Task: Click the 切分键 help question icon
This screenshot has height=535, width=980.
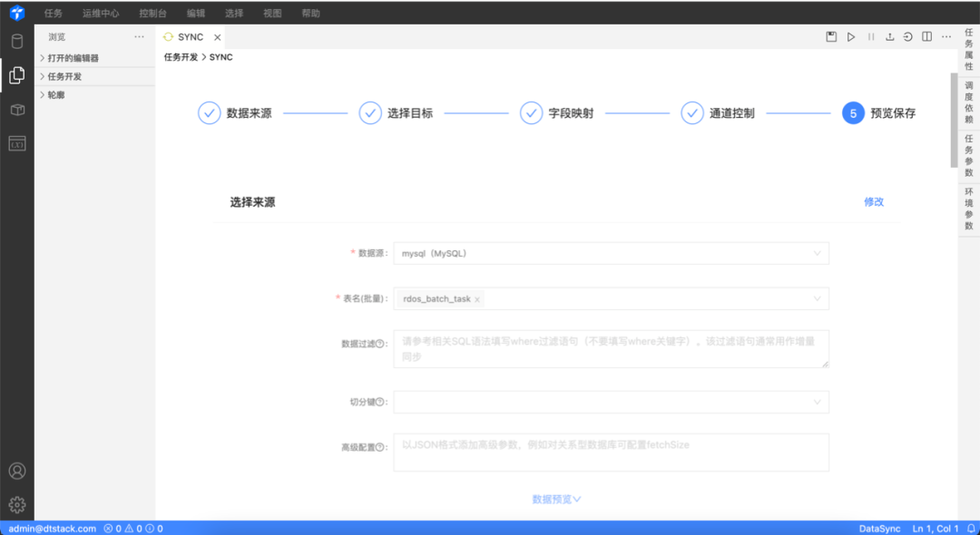Action: (x=379, y=402)
